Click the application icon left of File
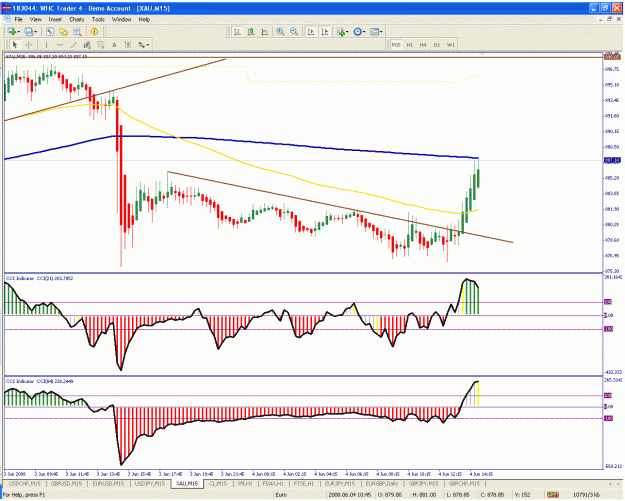Viewport: 625px width, 501px height. (7, 19)
